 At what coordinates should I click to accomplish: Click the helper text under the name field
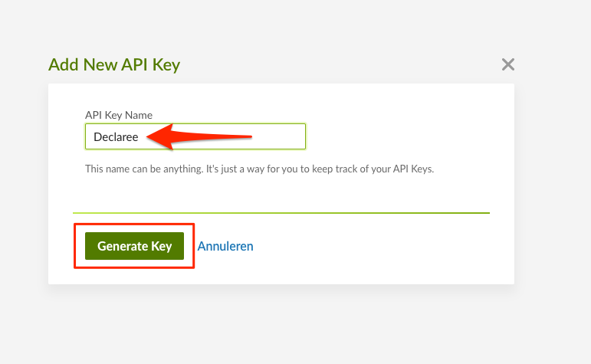tap(259, 169)
